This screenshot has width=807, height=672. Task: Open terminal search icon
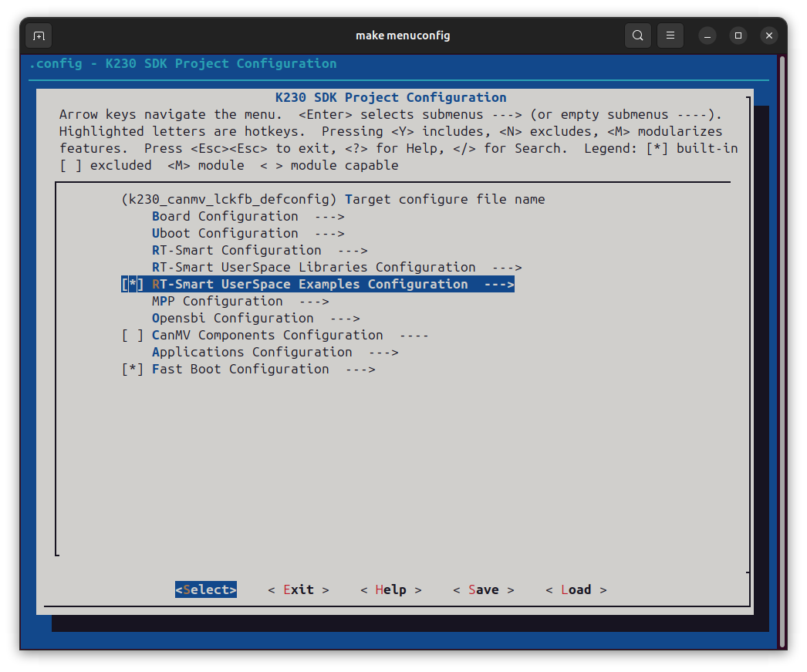(x=638, y=35)
